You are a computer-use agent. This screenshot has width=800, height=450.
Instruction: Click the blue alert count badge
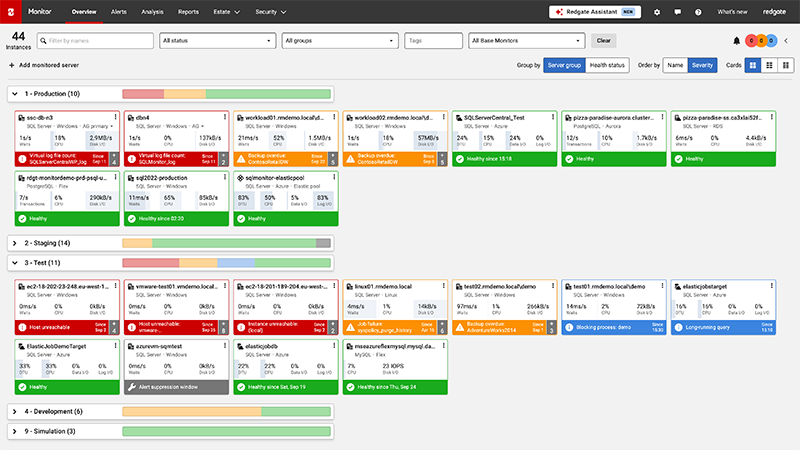[771, 41]
